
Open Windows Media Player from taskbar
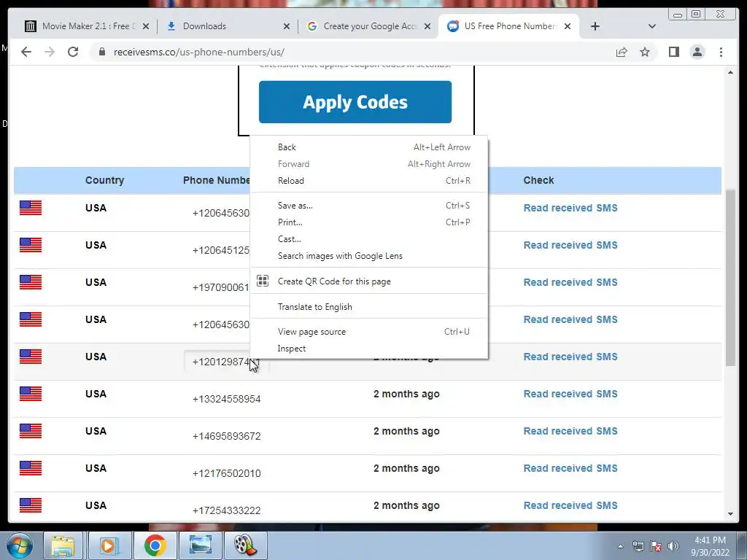(x=109, y=545)
